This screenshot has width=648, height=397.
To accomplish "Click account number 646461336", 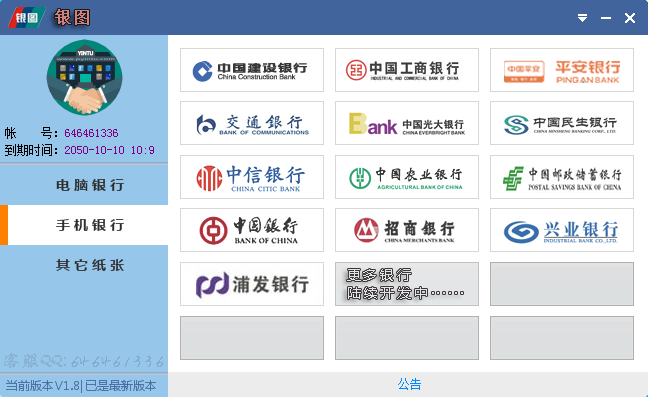I will [x=91, y=133].
